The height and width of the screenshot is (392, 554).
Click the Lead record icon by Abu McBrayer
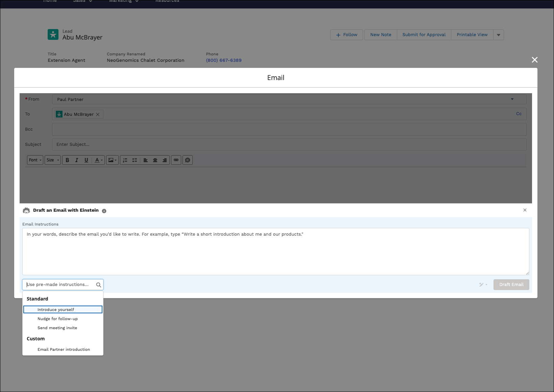pyautogui.click(x=53, y=34)
